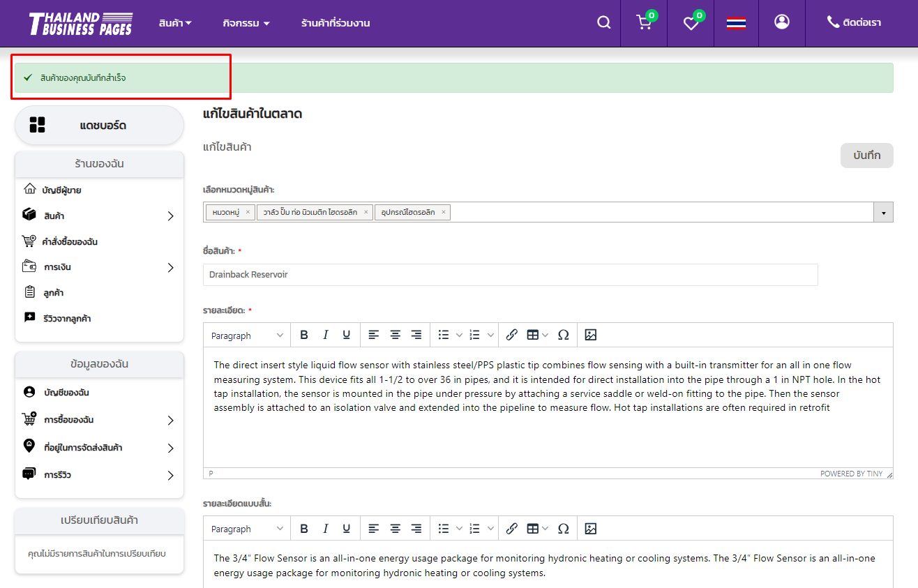Toggle bold in the first description editor
The height and width of the screenshot is (588, 918).
304,335
